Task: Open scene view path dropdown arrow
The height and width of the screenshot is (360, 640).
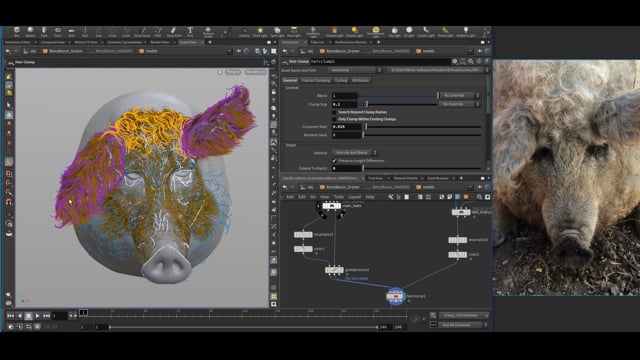Action: pos(229,51)
